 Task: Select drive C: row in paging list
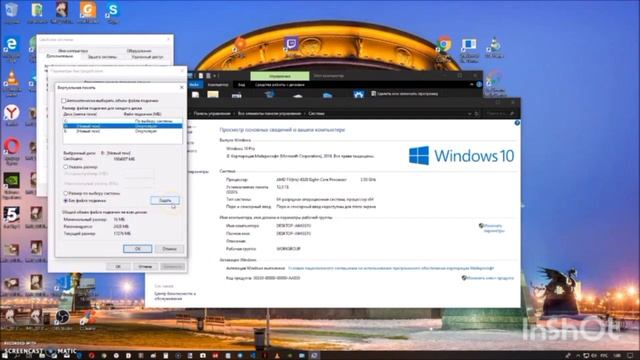(x=122, y=121)
